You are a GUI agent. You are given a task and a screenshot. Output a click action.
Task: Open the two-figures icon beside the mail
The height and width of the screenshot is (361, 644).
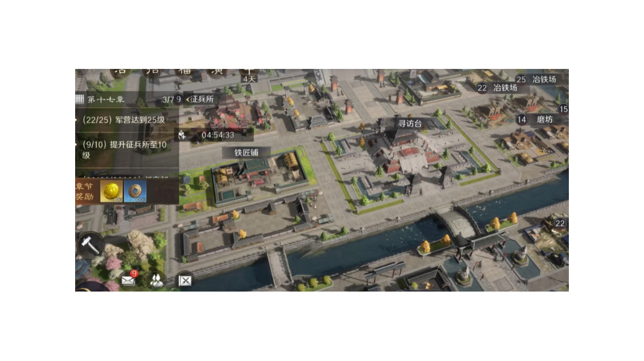click(x=156, y=280)
